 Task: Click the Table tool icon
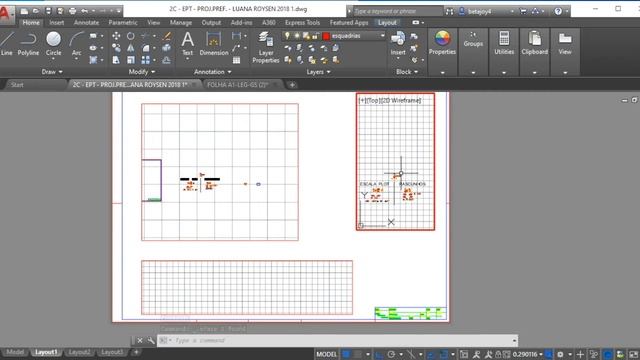(x=236, y=60)
